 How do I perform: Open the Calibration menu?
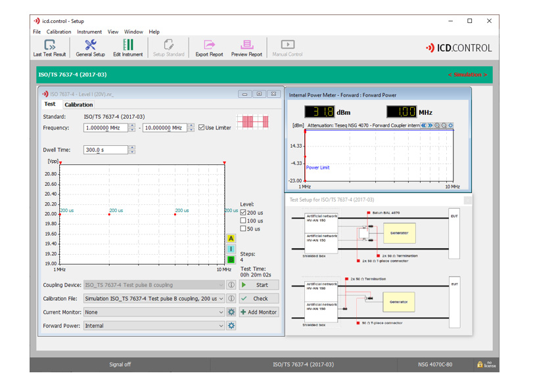pyautogui.click(x=58, y=32)
